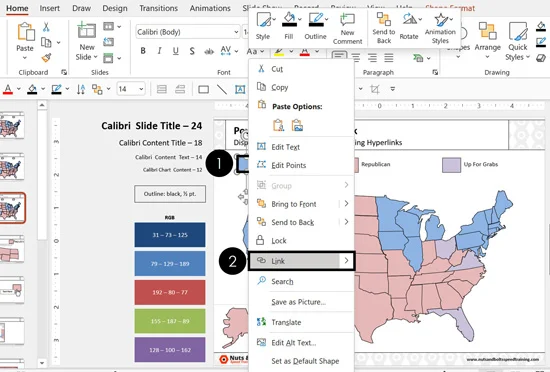Screen dimensions: 550x372
Task: Click the Paste clipboard icon
Action: pos(26,32)
